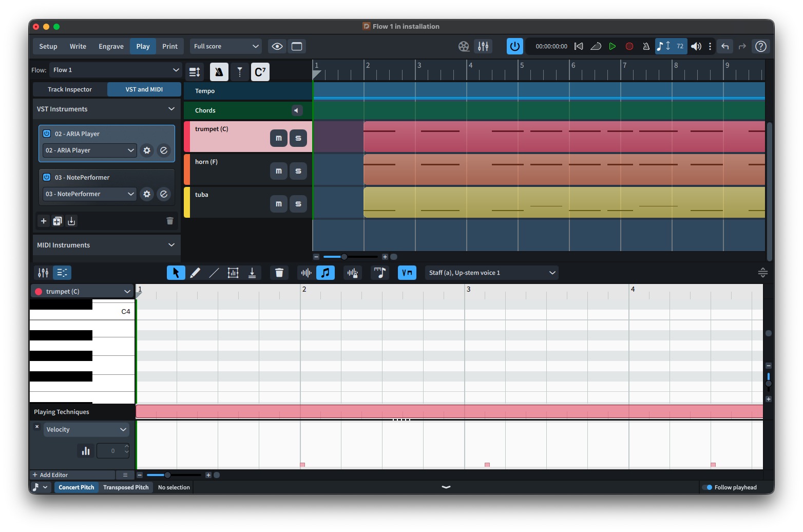Click the Mixer icon in top toolbar
803x532 pixels.
pos(483,46)
